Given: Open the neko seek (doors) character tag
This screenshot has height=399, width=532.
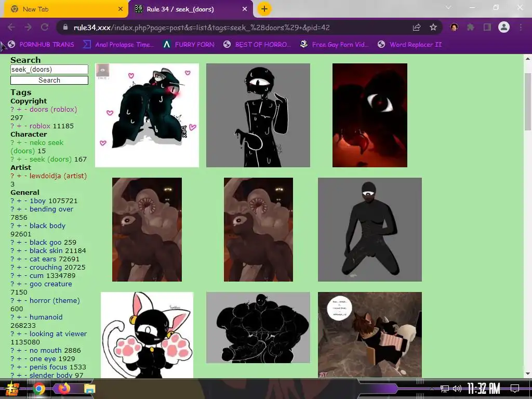Looking at the screenshot, I should (x=37, y=147).
